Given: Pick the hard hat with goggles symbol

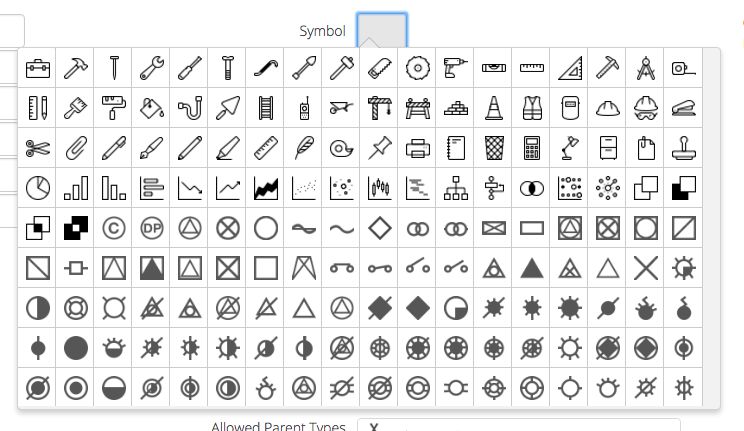Looking at the screenshot, I should click(646, 108).
